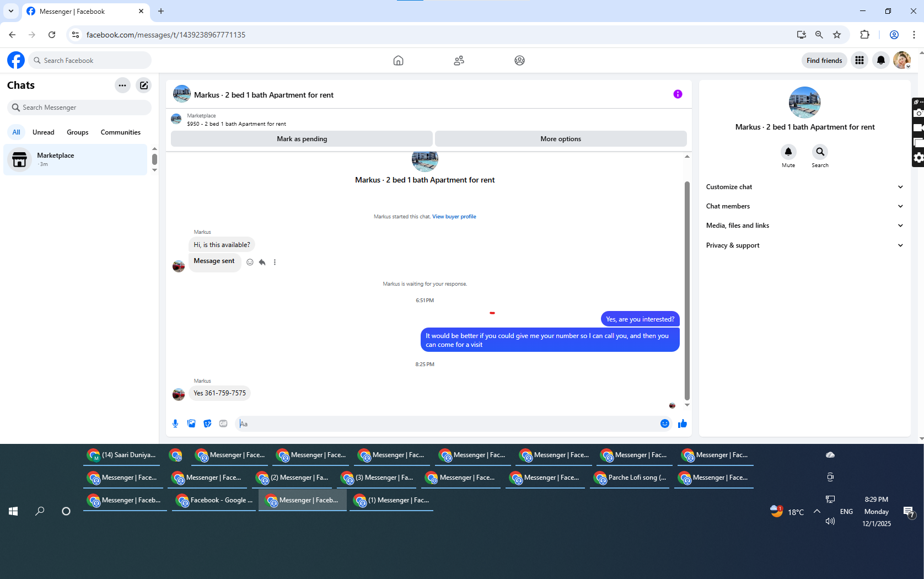Screen dimensions: 924x579
Task: Bookmark this page with the star icon
Action: pos(837,35)
